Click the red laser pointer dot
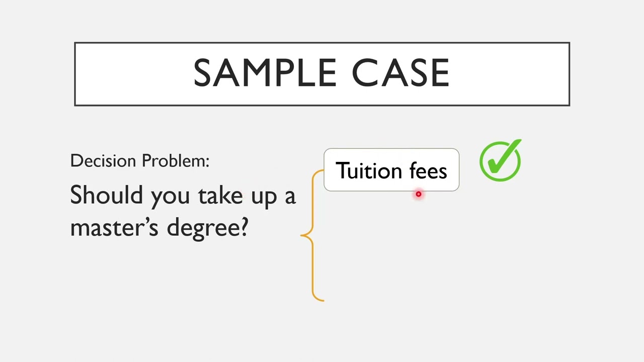 (418, 194)
